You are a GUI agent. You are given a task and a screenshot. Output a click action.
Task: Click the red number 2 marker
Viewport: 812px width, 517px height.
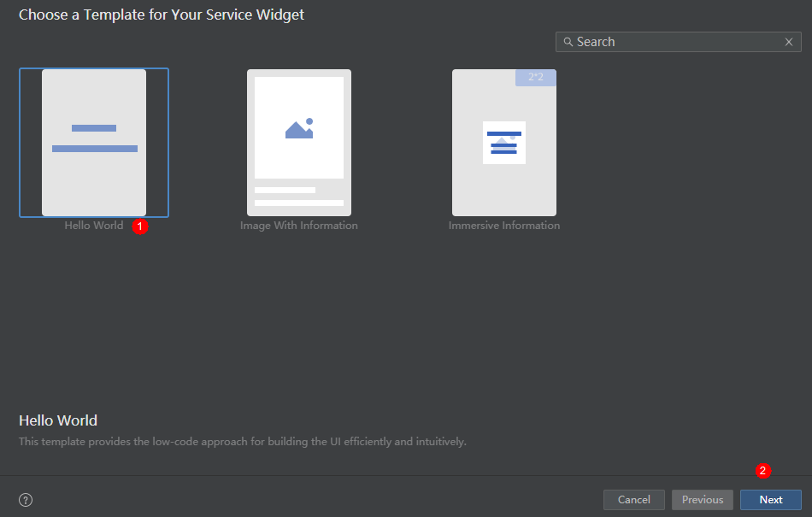pyautogui.click(x=764, y=470)
